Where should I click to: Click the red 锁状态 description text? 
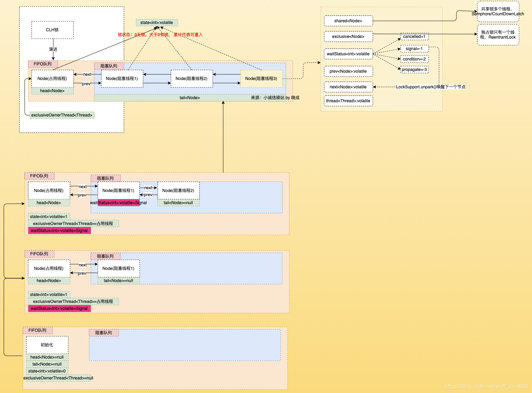point(160,35)
